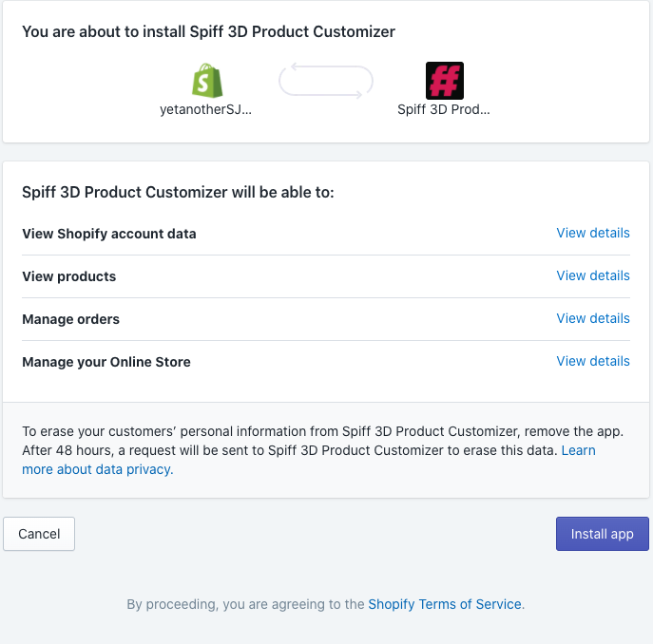Expand View details for View products
Image resolution: width=653 pixels, height=644 pixels.
592,275
